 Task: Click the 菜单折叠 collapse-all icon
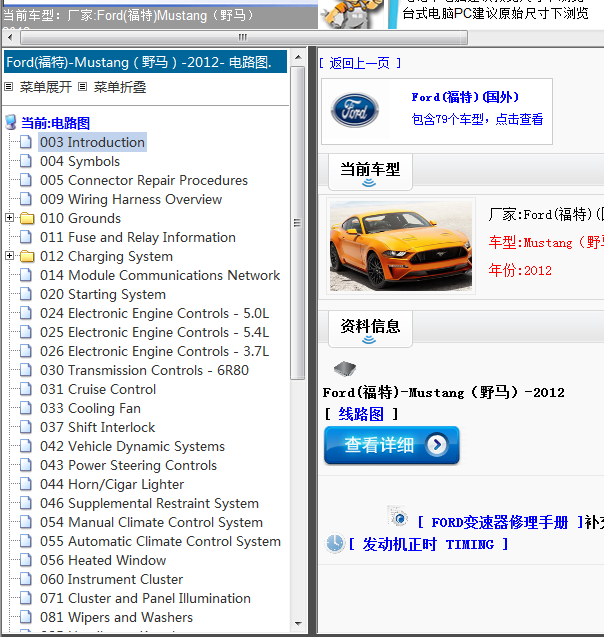point(82,87)
